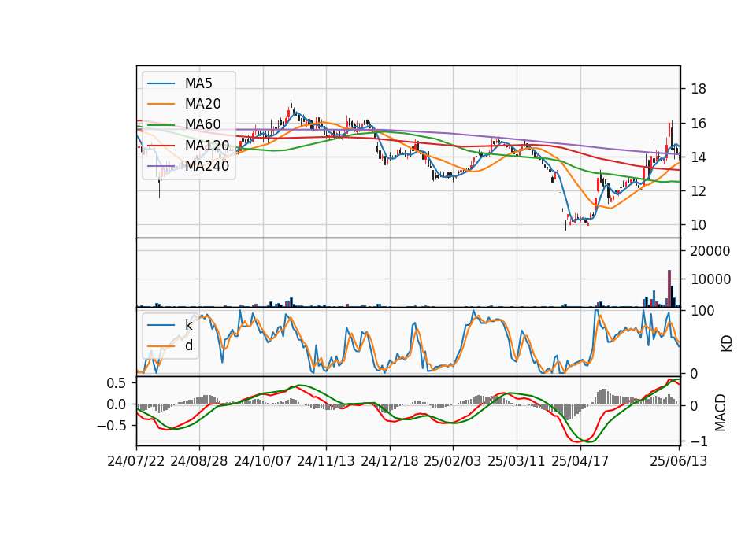
Task: Click the volume axis value 10000
Action: [710, 279]
